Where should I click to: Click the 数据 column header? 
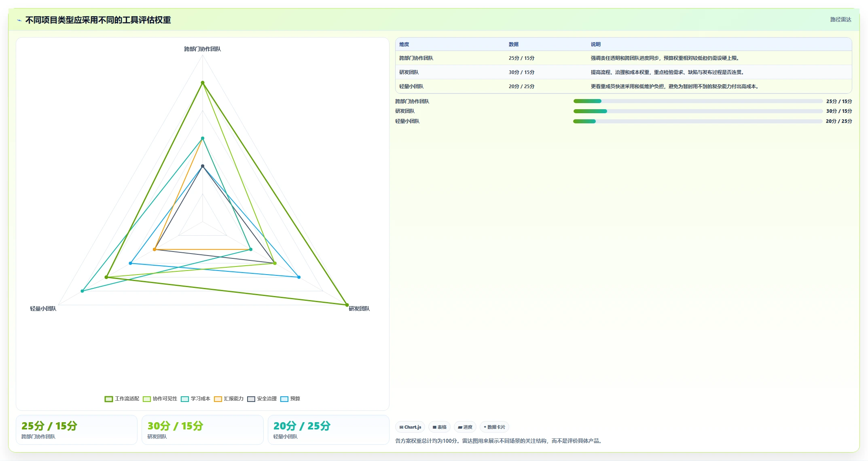tap(514, 44)
